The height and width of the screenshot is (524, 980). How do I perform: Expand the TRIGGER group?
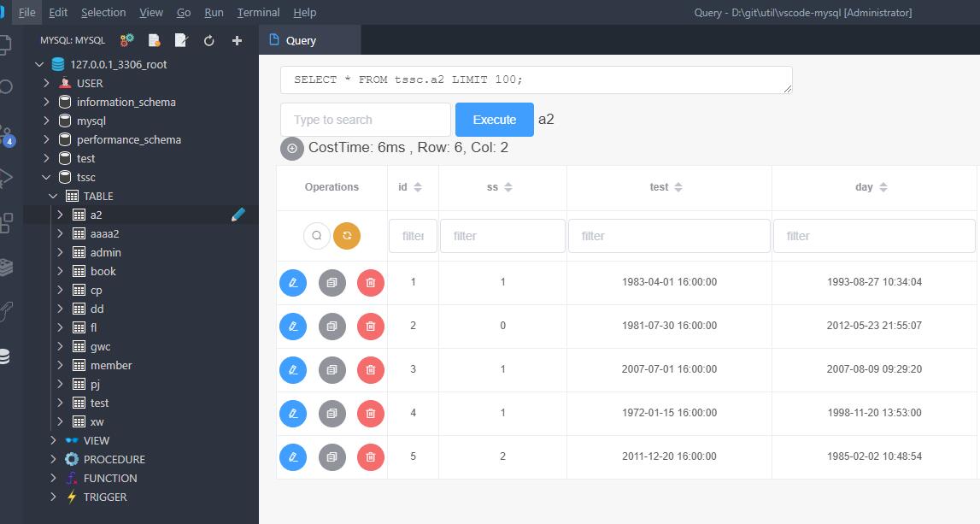53,497
